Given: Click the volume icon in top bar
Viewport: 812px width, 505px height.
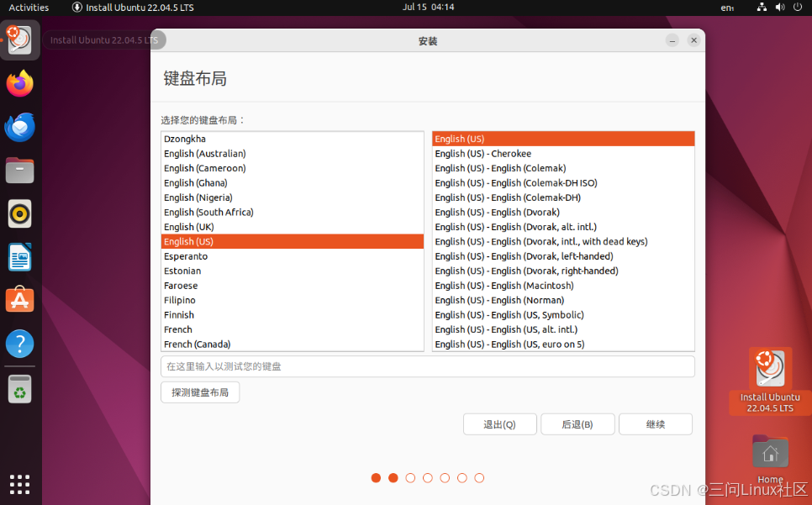Looking at the screenshot, I should point(779,8).
